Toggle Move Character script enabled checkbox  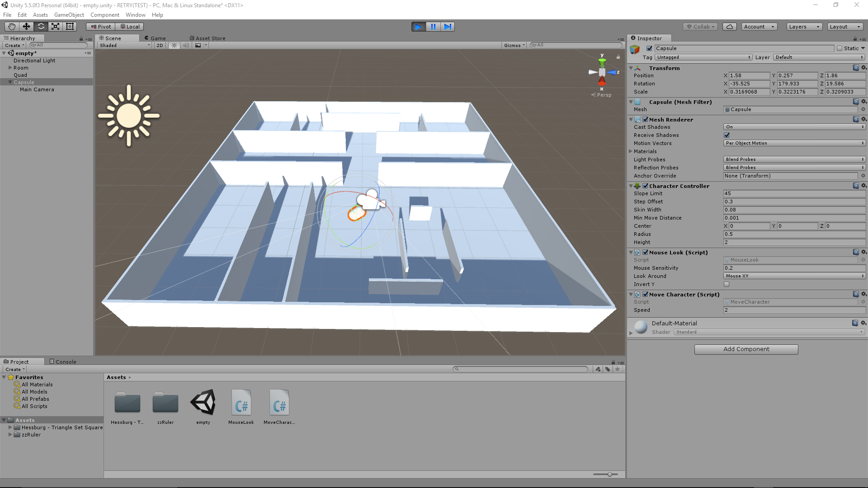645,294
